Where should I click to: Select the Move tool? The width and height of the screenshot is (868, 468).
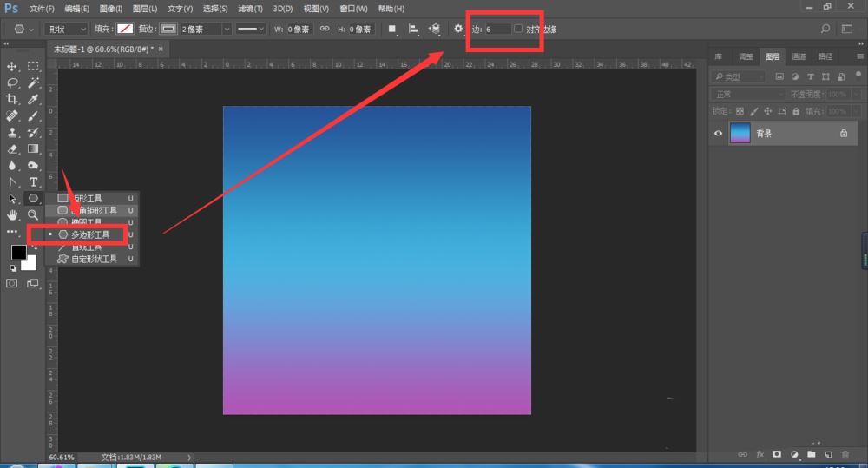point(11,67)
